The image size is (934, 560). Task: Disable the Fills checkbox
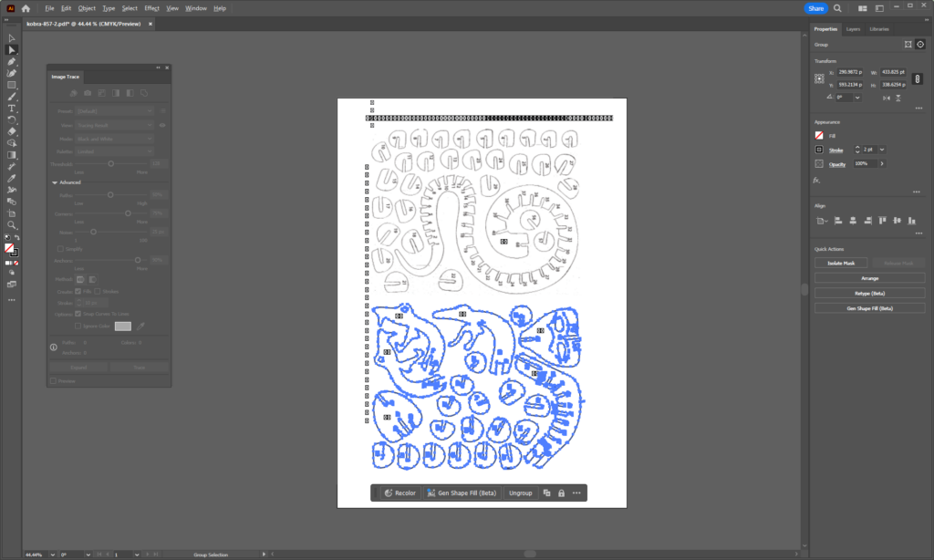(x=77, y=290)
